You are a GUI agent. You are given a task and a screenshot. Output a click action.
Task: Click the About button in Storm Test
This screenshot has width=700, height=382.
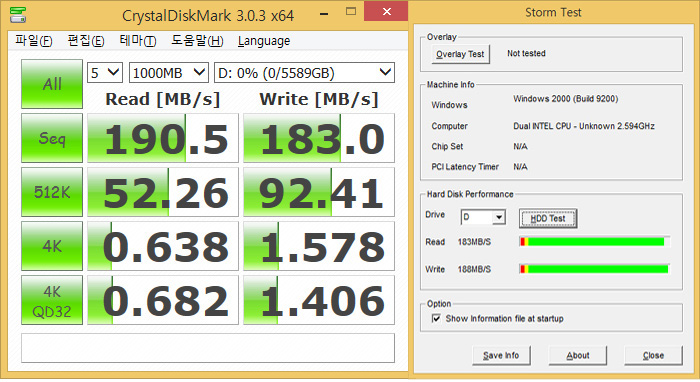578,355
